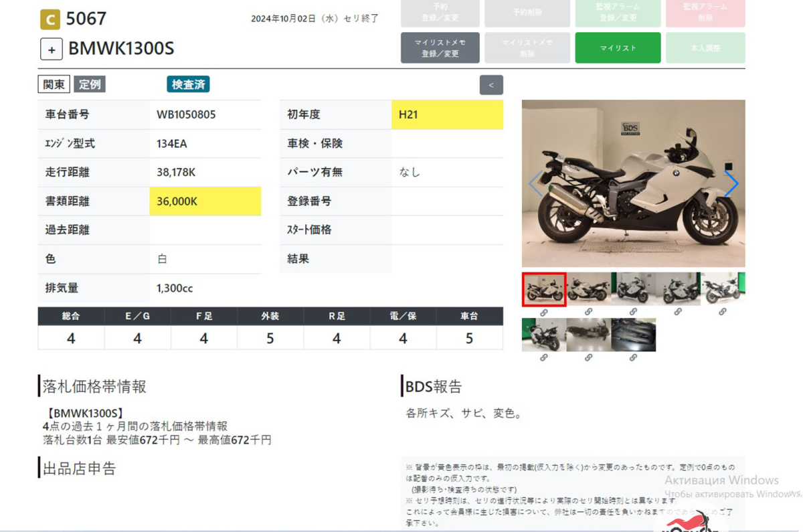The image size is (803, 532).
Task: Select the rear view thumbnail with green wall
Action: [544, 335]
